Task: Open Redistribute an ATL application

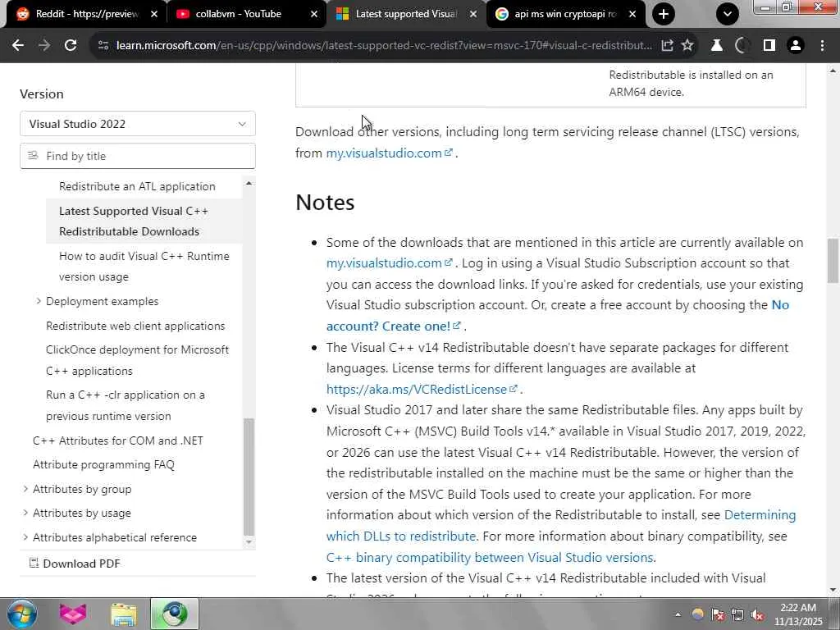Action: pos(137,186)
